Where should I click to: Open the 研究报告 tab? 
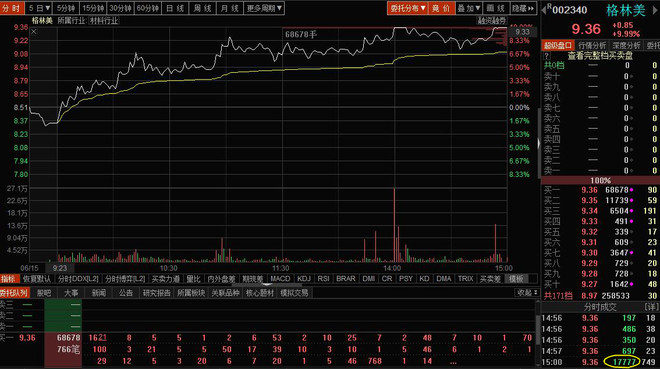[157, 293]
